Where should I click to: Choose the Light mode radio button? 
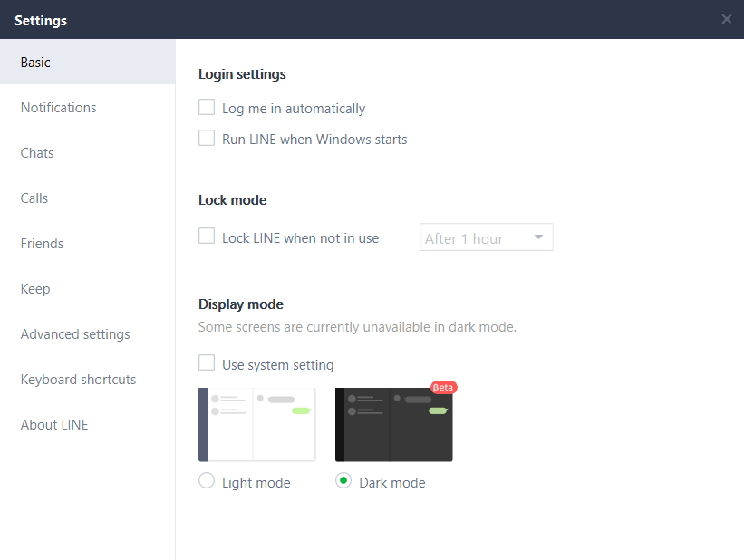pyautogui.click(x=207, y=481)
